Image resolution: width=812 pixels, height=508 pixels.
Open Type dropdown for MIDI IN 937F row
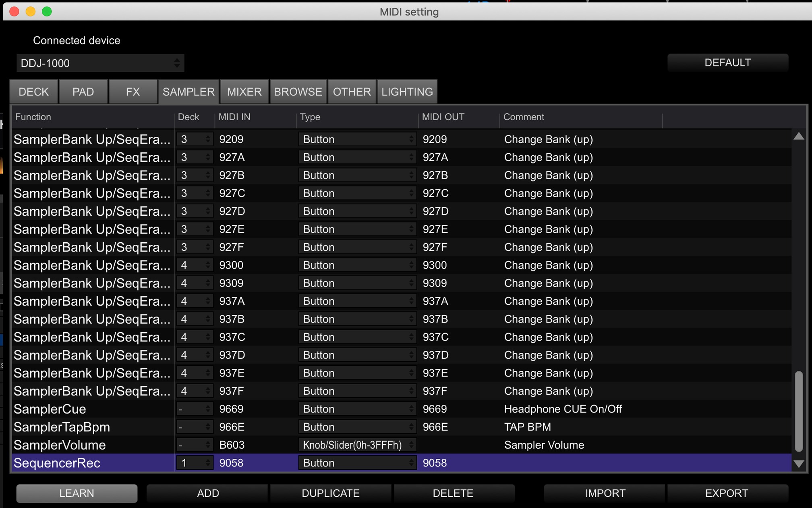click(x=357, y=391)
